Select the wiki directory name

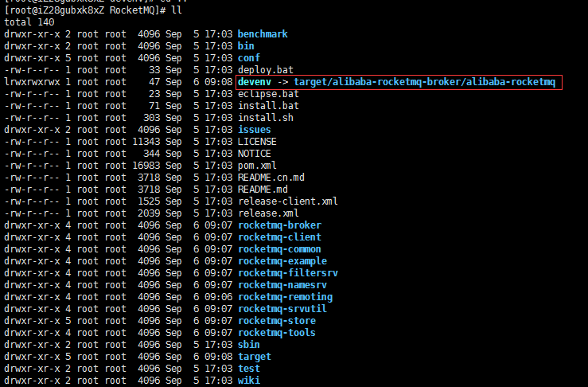248,381
